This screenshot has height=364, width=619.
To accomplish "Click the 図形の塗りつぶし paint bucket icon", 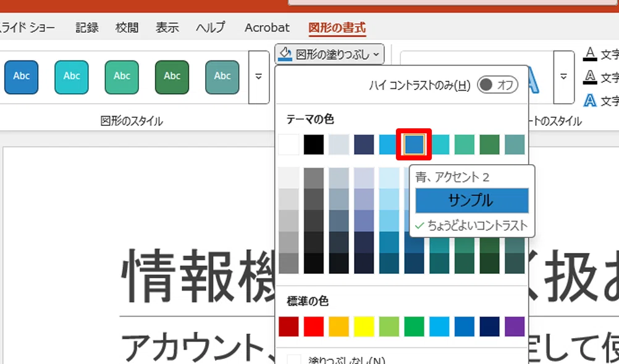I will [285, 54].
